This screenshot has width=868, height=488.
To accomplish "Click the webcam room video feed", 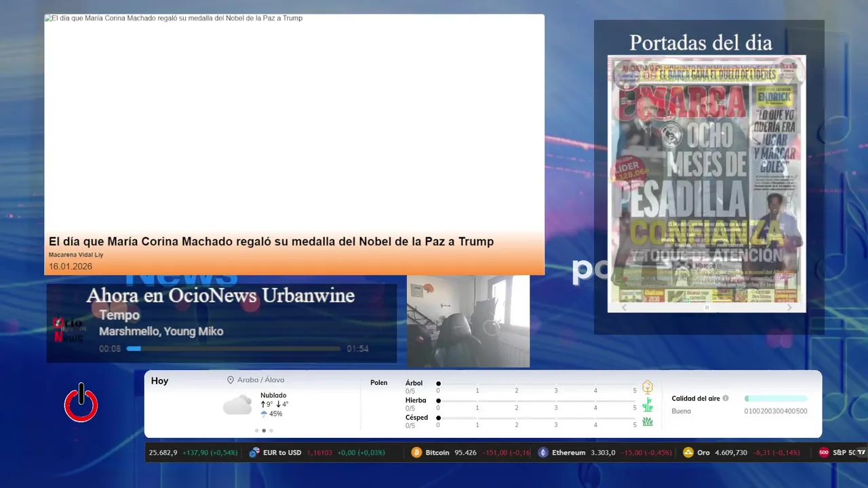I will tap(468, 321).
